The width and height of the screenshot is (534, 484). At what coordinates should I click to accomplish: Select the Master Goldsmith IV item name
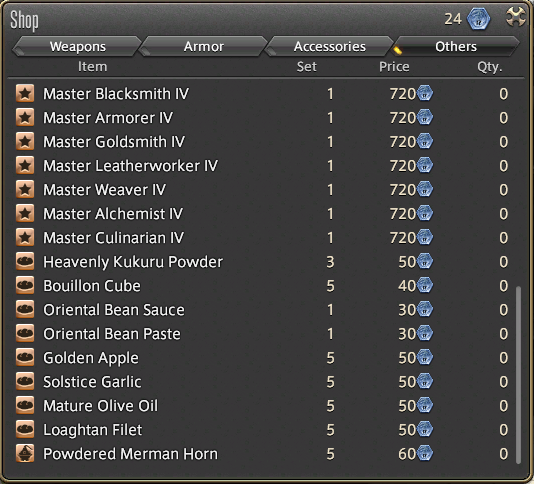coord(114,142)
